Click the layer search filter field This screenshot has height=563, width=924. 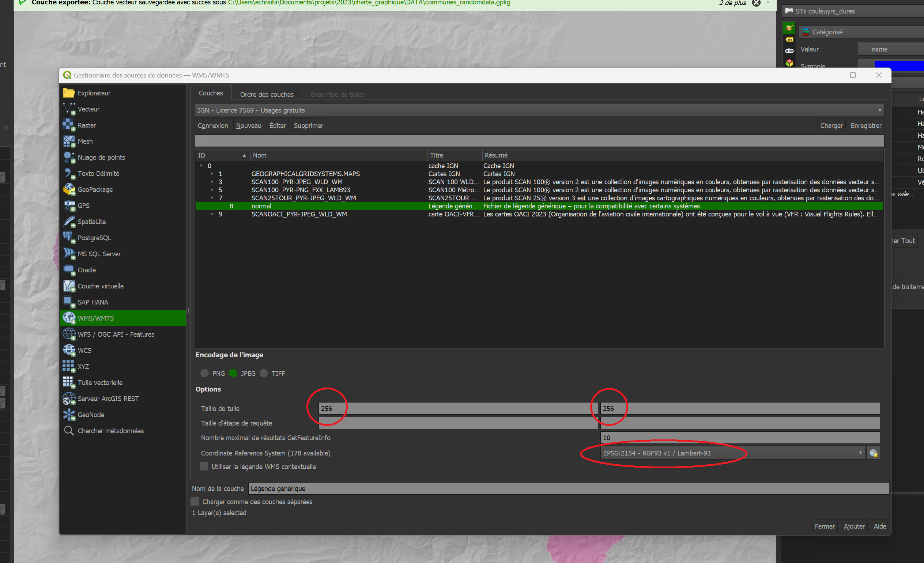click(539, 141)
